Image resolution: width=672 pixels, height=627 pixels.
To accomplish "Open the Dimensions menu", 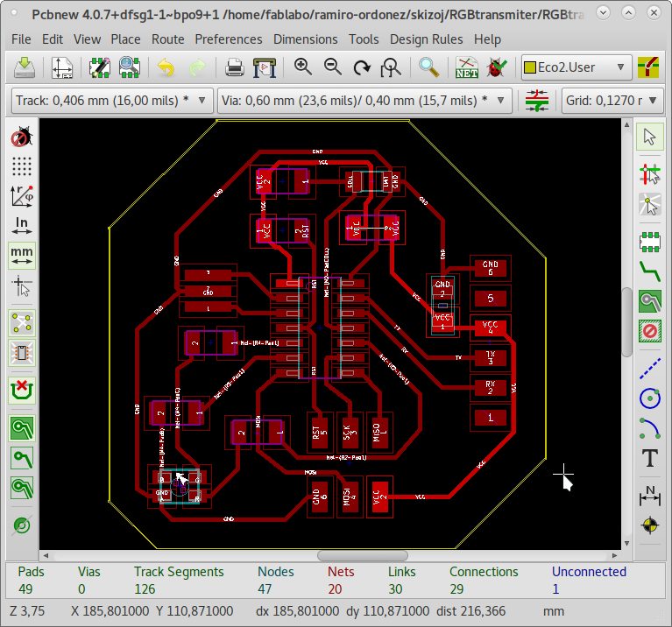I will 305,39.
